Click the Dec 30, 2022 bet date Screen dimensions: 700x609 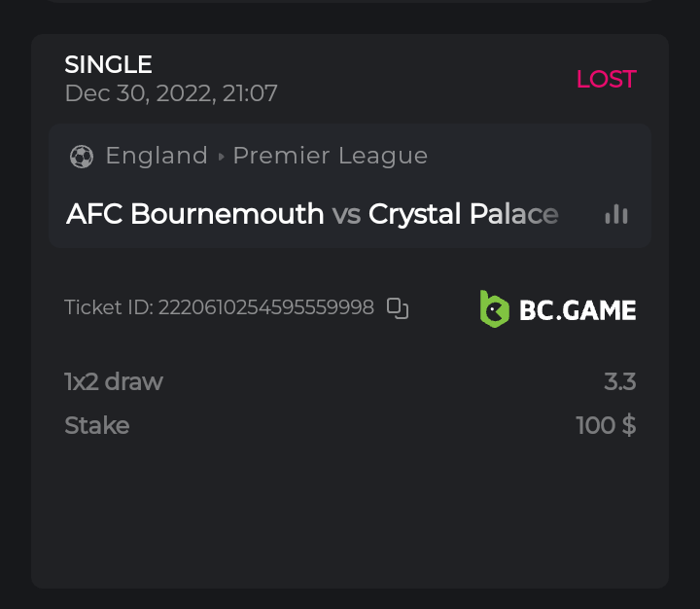171,93
